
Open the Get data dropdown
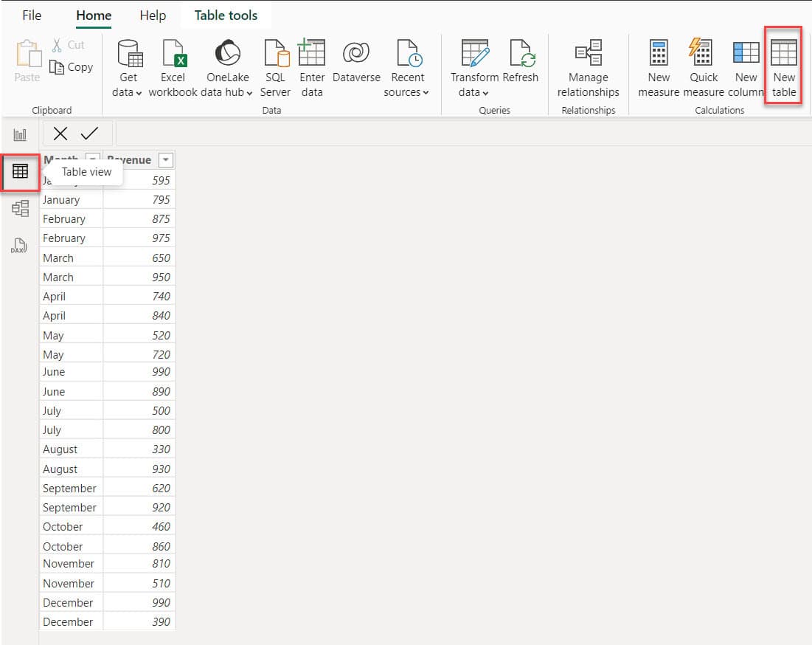(128, 69)
